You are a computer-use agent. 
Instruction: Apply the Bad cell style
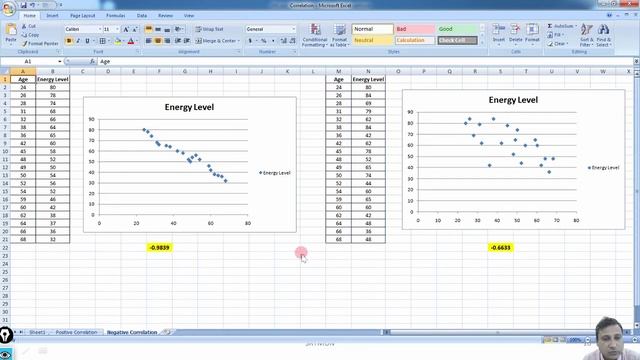pos(414,29)
